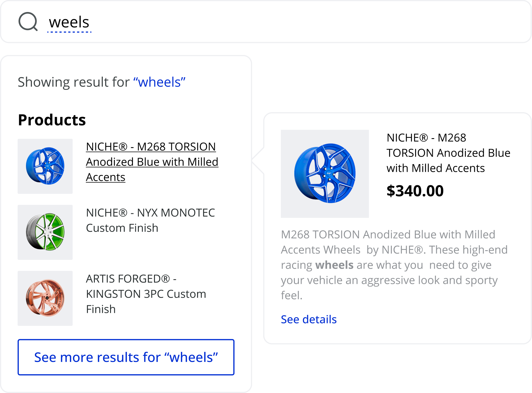Click the bold "wheels" keyword in description
Screen dimensions: 532x393
[334, 265]
